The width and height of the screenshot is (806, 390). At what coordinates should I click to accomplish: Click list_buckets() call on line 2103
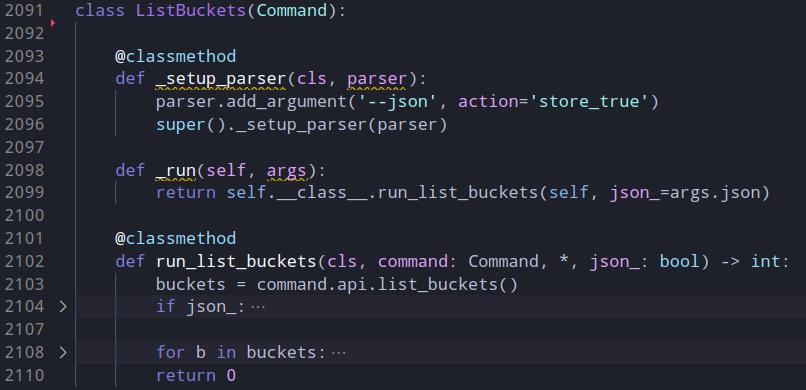coord(447,284)
